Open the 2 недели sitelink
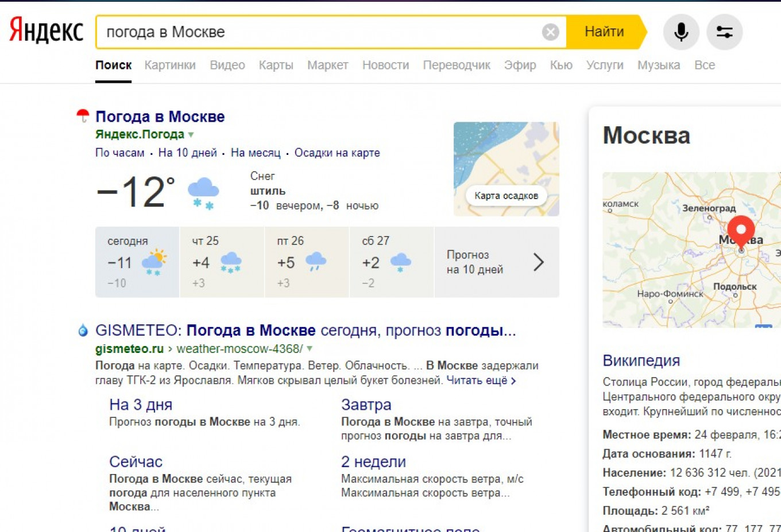 pyautogui.click(x=373, y=461)
